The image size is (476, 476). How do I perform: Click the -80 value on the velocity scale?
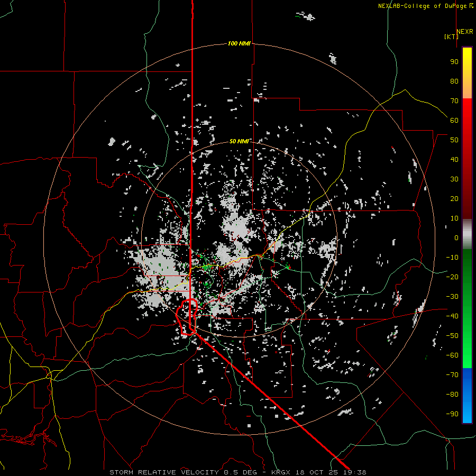[x=452, y=395]
